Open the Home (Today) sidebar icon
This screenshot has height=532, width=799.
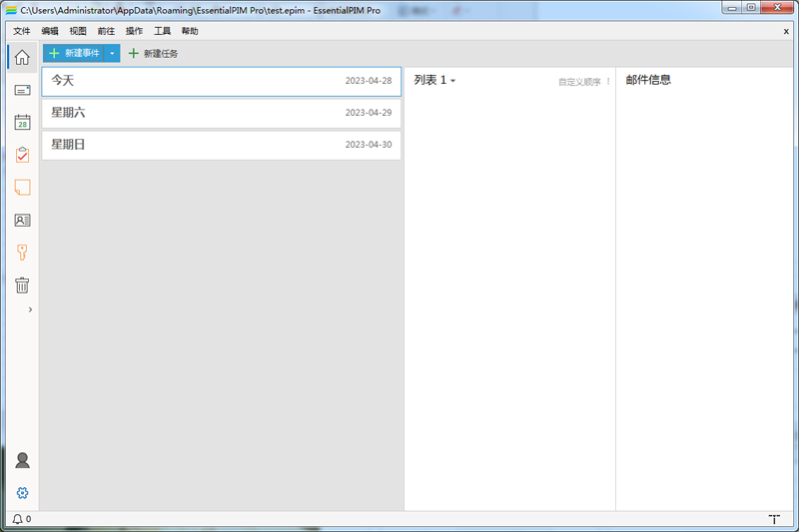pyautogui.click(x=22, y=57)
